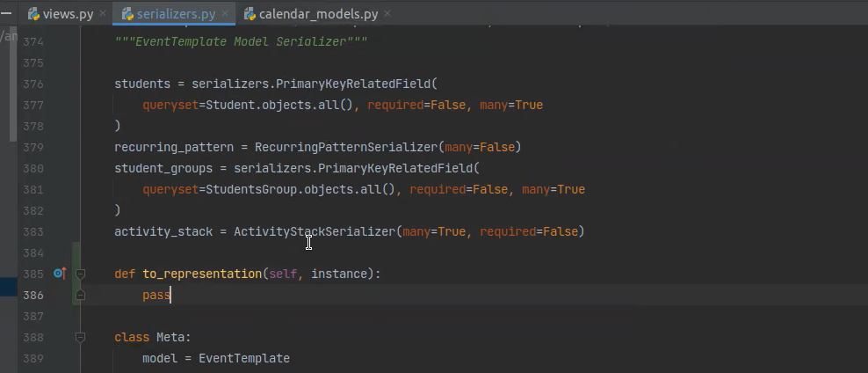The width and height of the screenshot is (868, 373).
Task: Click RecurringPatternSerializer in the code
Action: click(x=346, y=147)
